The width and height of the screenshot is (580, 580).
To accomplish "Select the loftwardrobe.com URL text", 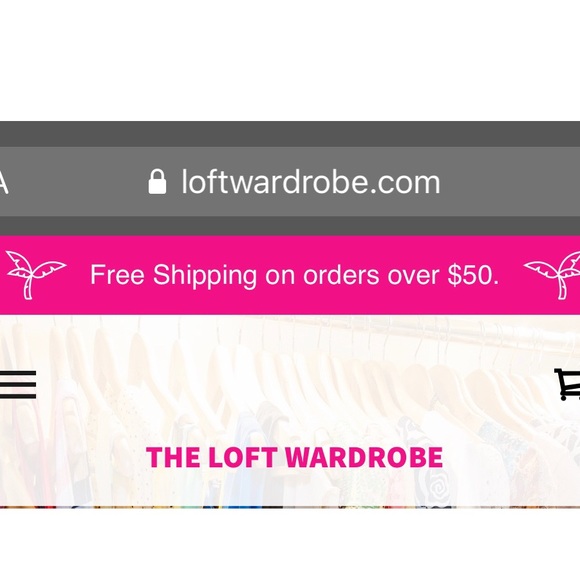I will point(311,182).
